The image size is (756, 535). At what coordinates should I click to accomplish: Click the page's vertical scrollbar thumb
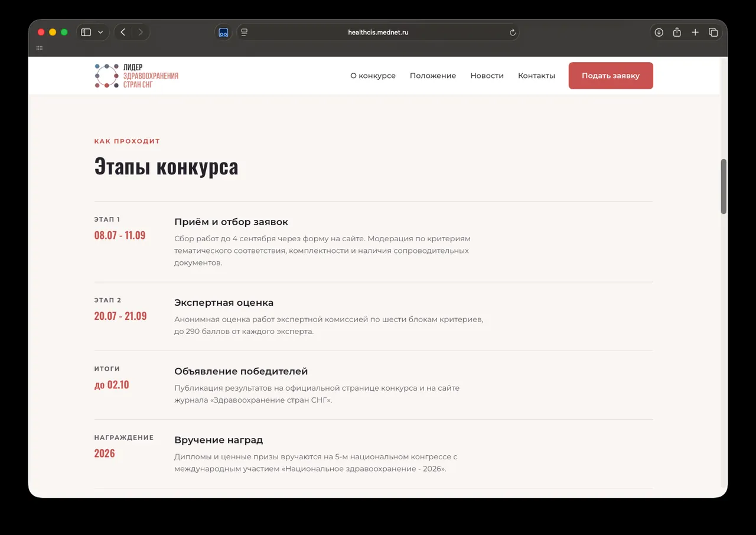click(724, 186)
